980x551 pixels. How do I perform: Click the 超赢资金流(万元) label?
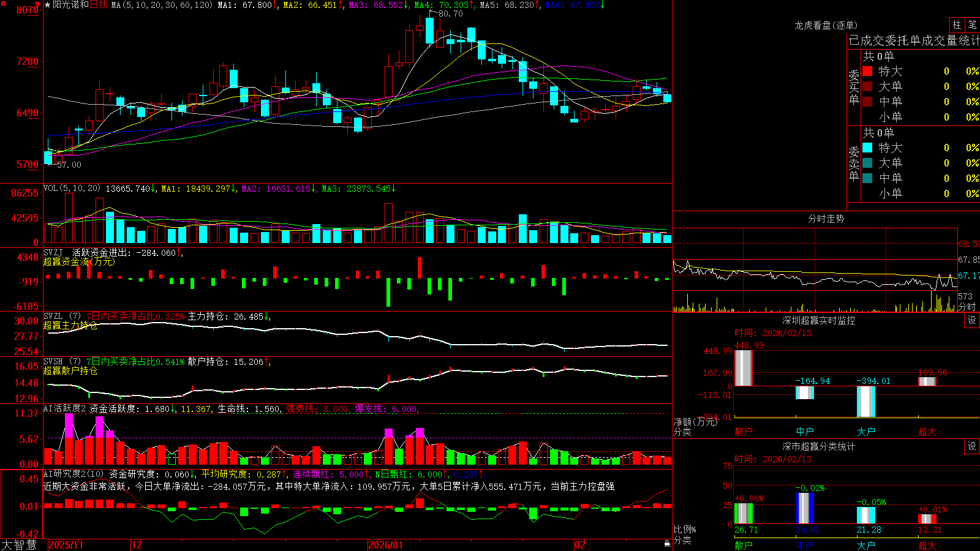[79, 261]
